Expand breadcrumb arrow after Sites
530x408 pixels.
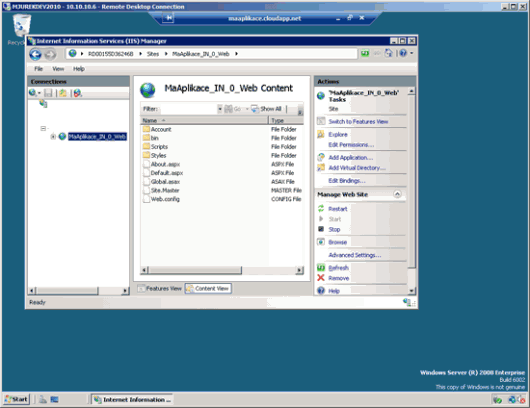[166, 54]
